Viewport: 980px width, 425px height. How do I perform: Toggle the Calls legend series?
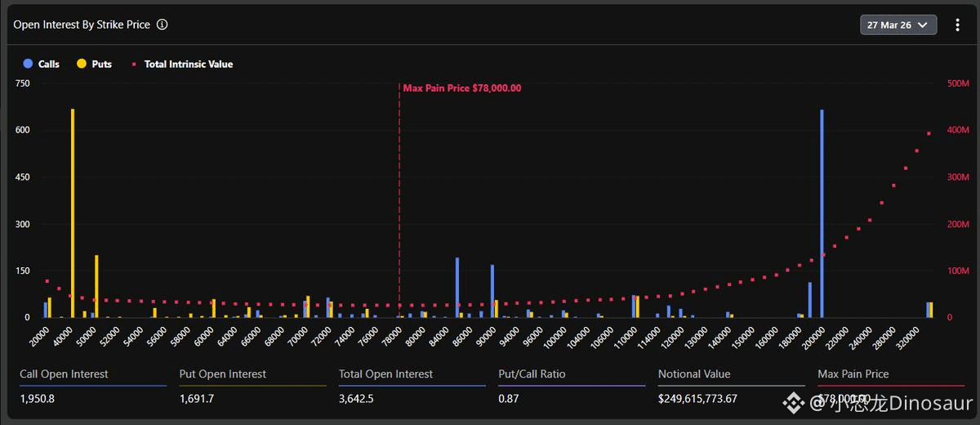click(x=42, y=64)
